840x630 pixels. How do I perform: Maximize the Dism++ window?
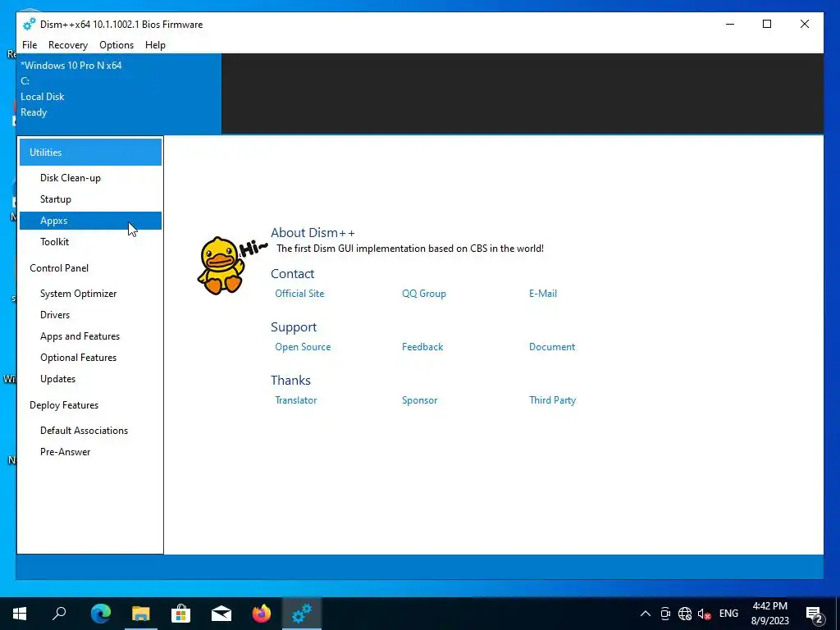(767, 24)
